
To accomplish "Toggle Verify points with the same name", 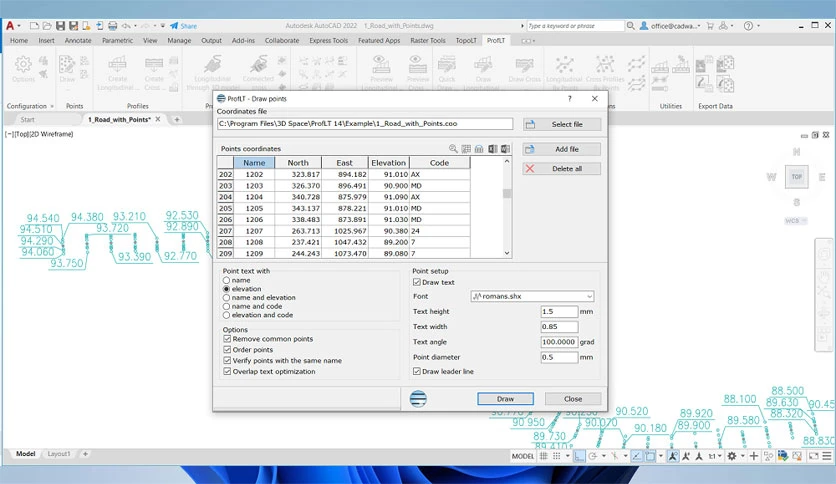I will [227, 360].
